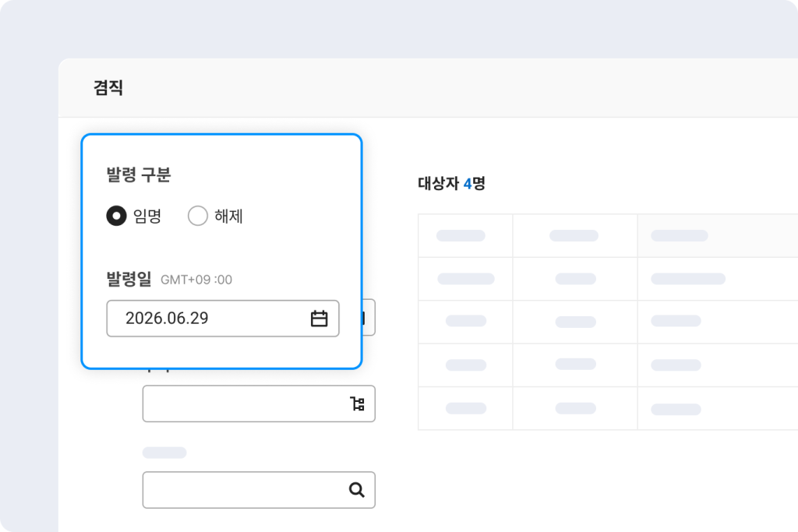Select the last table row's first cell
798x532 pixels.
(464, 408)
